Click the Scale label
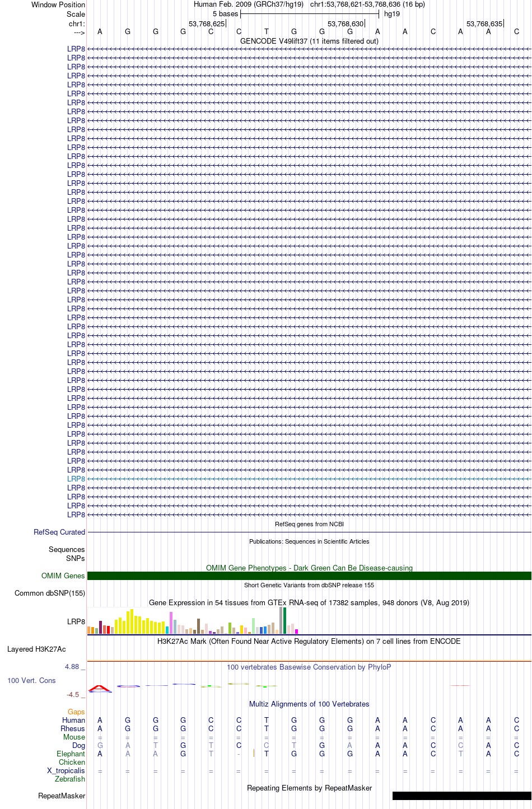The width and height of the screenshot is (532, 809). pyautogui.click(x=76, y=14)
